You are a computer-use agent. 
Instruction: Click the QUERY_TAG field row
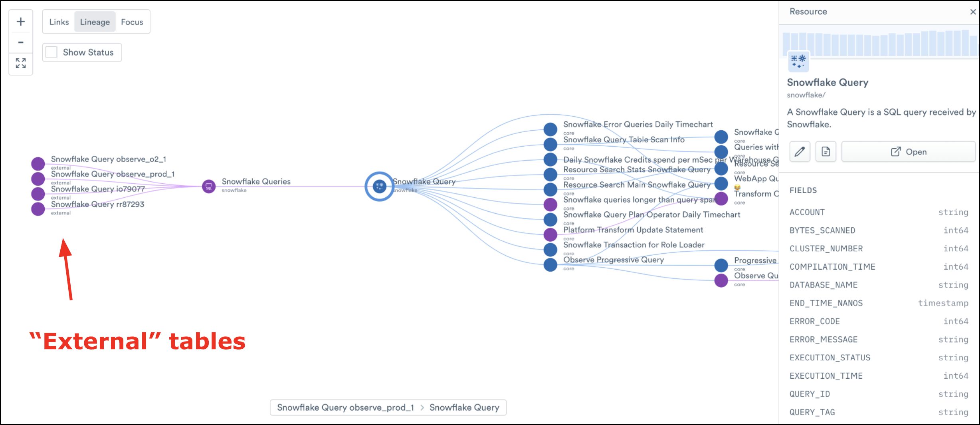point(879,412)
